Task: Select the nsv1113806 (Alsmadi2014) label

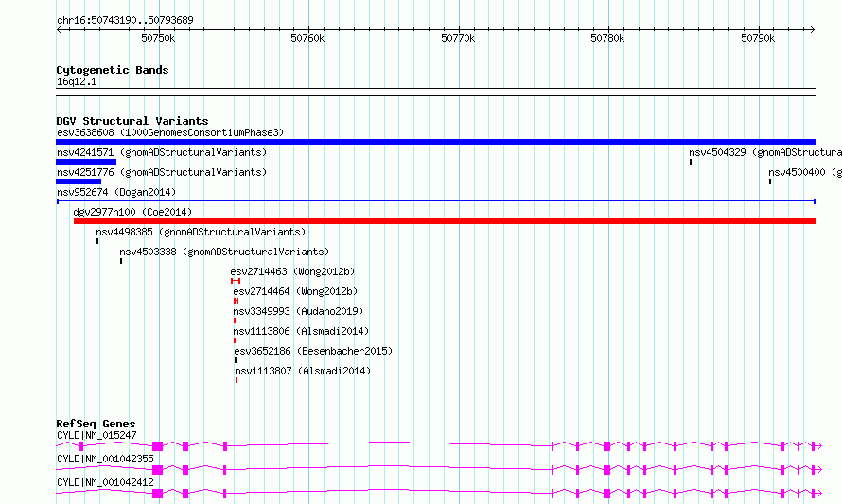Action: pos(301,331)
